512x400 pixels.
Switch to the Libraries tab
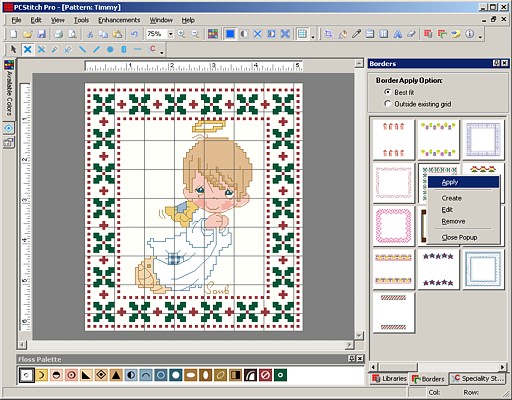(x=389, y=378)
